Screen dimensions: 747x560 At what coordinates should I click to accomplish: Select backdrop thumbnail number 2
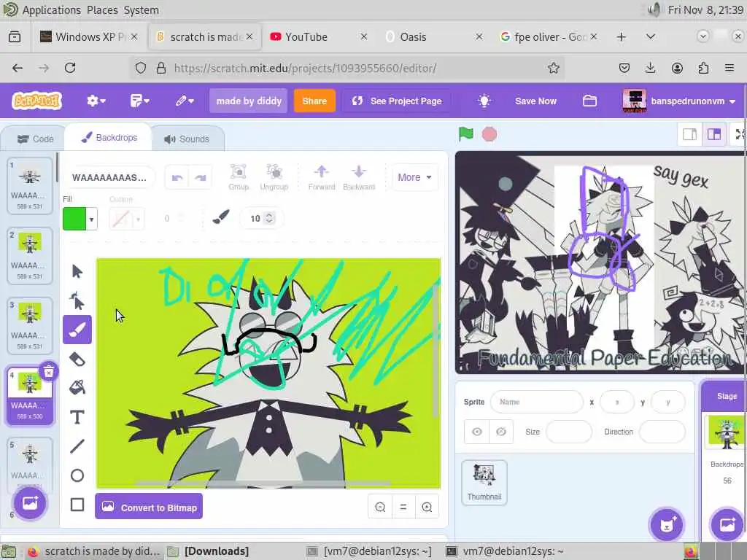tap(29, 256)
